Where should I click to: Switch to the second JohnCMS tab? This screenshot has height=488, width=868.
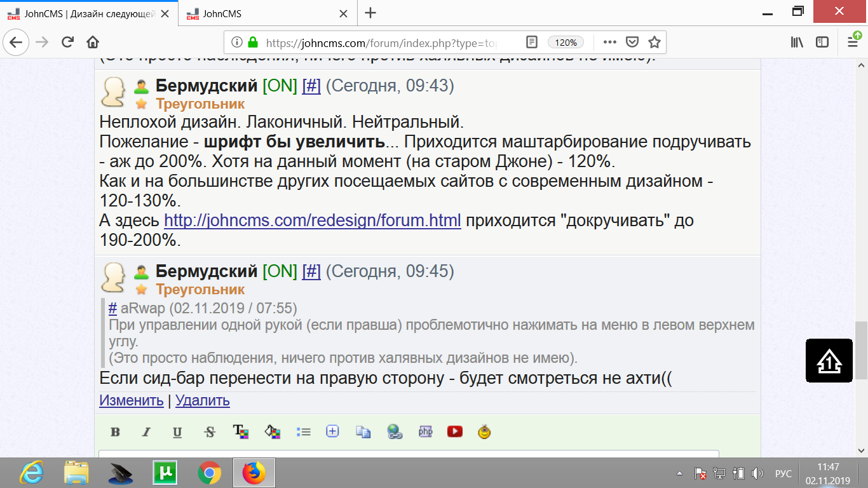pyautogui.click(x=267, y=13)
